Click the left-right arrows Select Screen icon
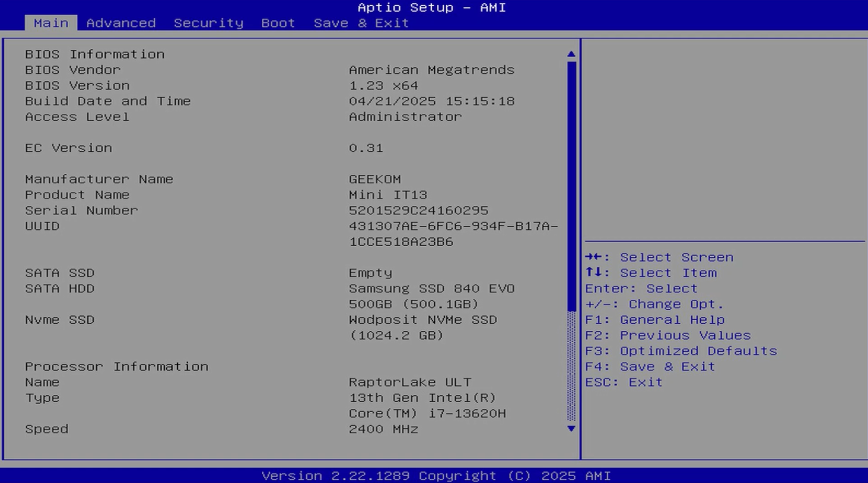This screenshot has width=868, height=483. (x=594, y=257)
